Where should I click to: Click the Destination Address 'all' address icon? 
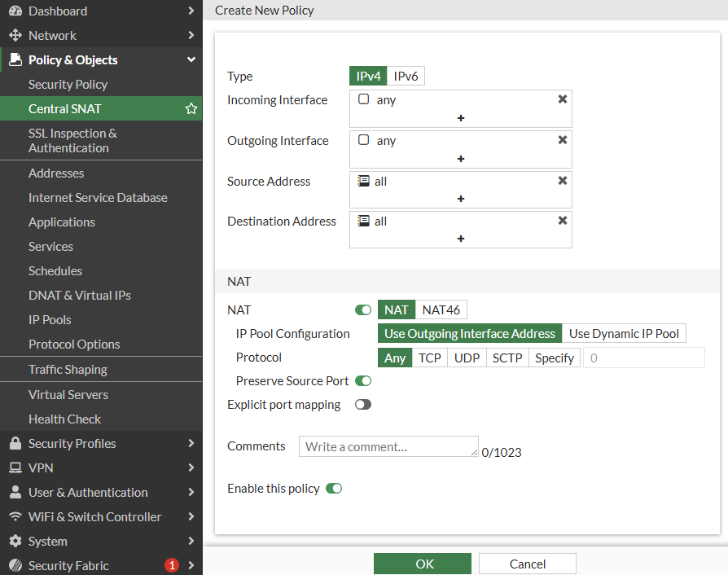[363, 221]
